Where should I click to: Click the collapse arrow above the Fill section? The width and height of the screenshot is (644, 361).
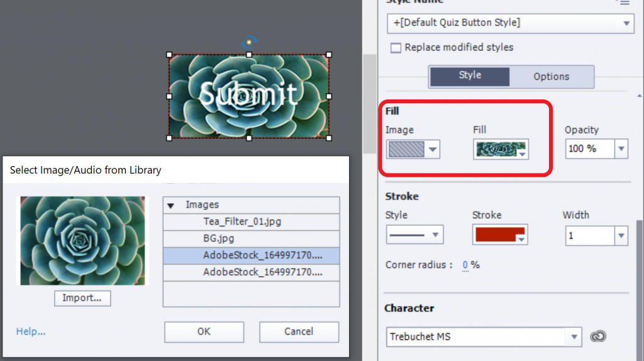[639, 96]
